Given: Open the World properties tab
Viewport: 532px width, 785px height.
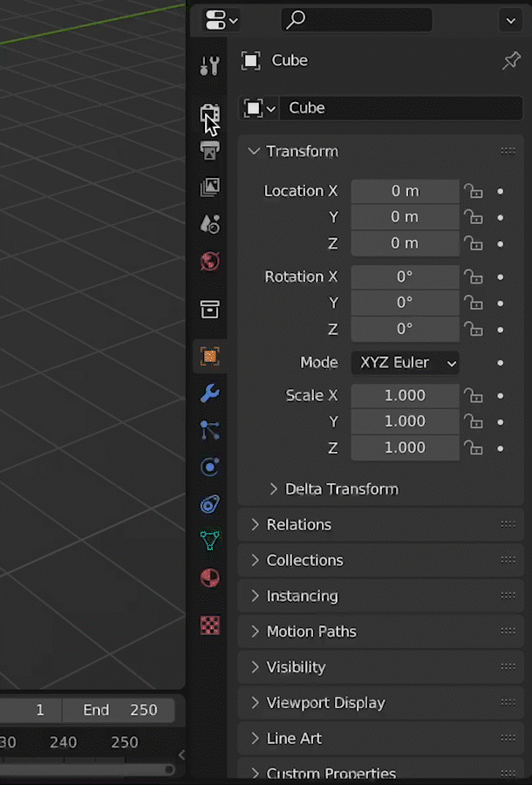Looking at the screenshot, I should [x=209, y=261].
